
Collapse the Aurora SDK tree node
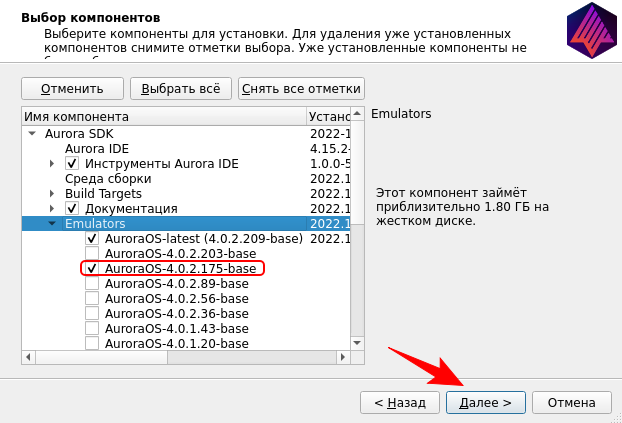[x=32, y=134]
